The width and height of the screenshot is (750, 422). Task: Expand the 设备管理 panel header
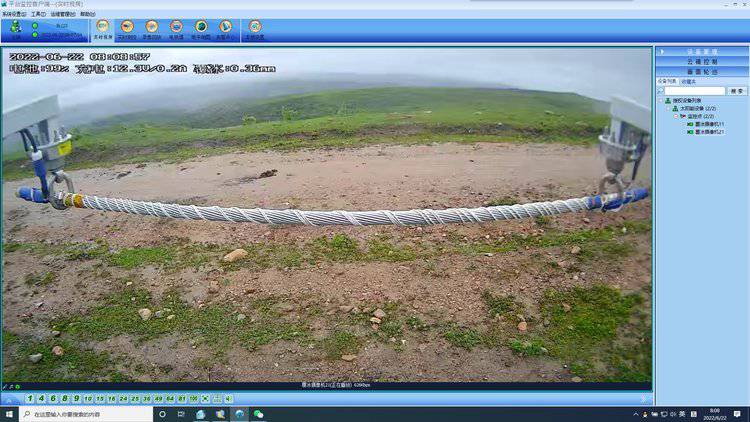pos(702,51)
